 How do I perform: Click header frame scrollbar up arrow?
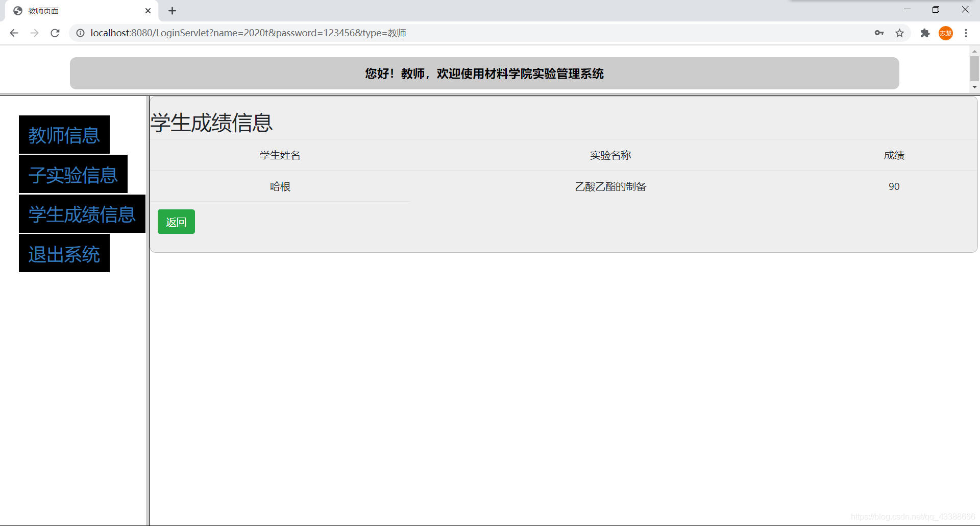(x=974, y=51)
